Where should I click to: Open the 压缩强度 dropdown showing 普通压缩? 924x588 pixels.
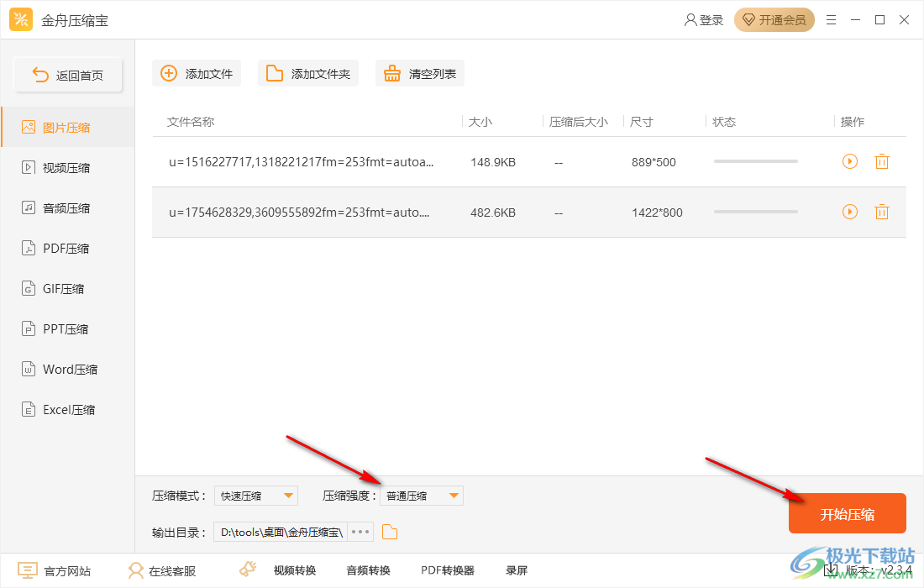(x=422, y=496)
